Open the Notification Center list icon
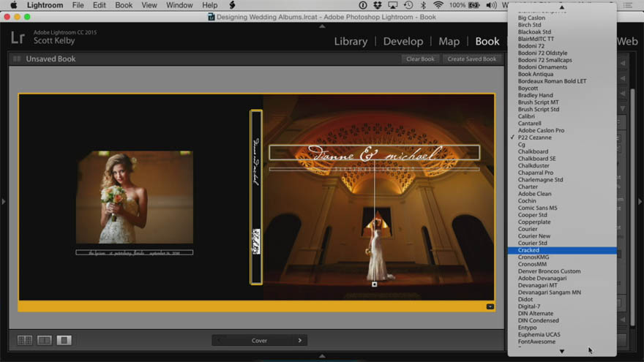Viewport: 644px width, 362px height. [628, 5]
